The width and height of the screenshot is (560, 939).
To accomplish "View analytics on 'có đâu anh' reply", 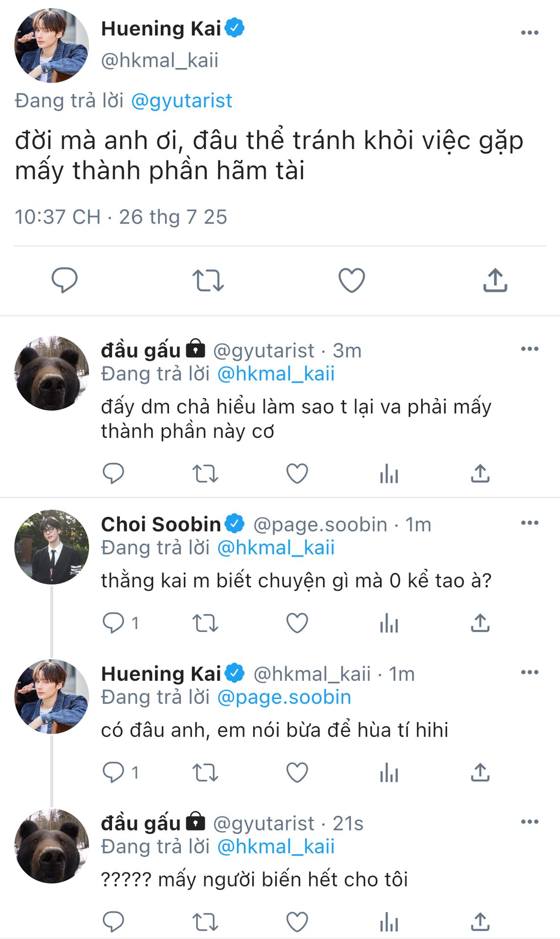I will tap(389, 773).
